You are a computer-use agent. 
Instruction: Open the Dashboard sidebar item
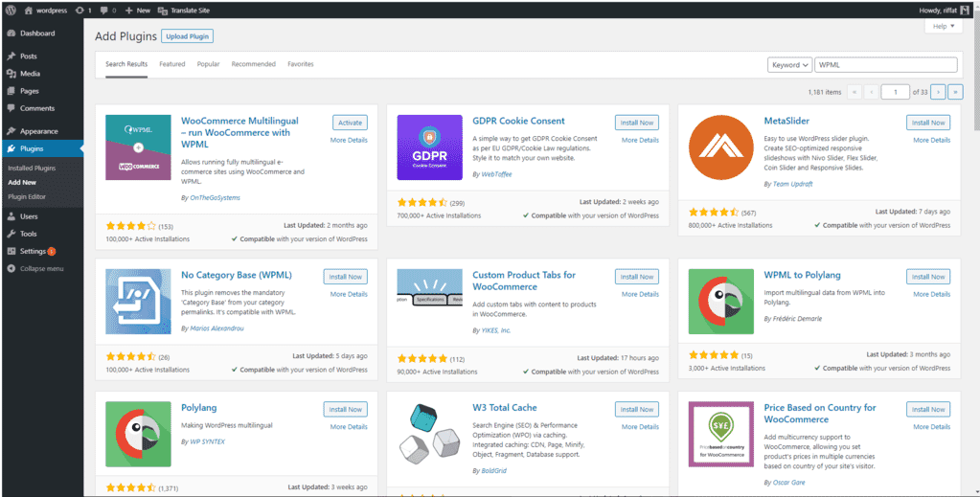(42, 34)
